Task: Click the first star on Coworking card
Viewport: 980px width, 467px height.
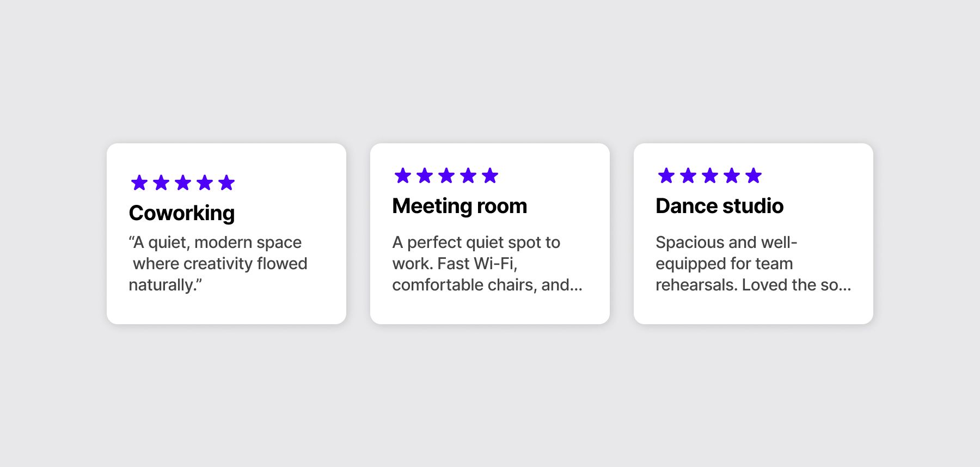Action: 139,183
